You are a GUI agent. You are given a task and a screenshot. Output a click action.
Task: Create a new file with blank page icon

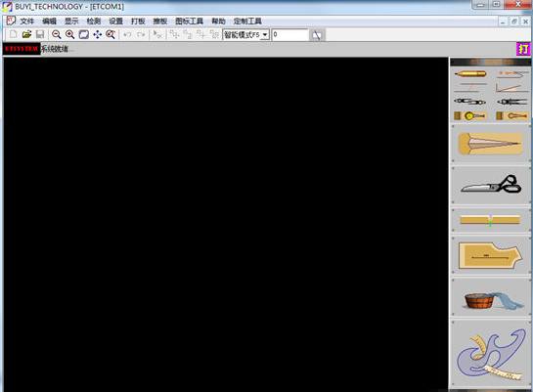click(13, 34)
